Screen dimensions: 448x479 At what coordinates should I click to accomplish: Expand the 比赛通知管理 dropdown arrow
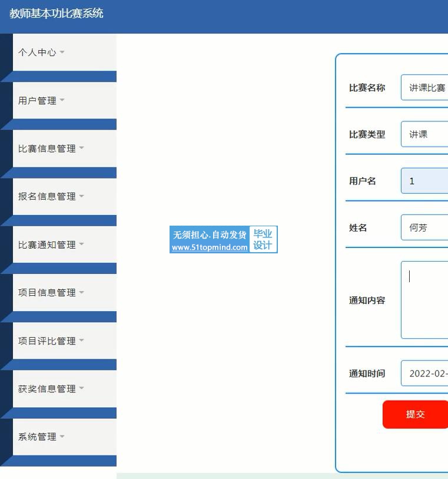tap(81, 244)
